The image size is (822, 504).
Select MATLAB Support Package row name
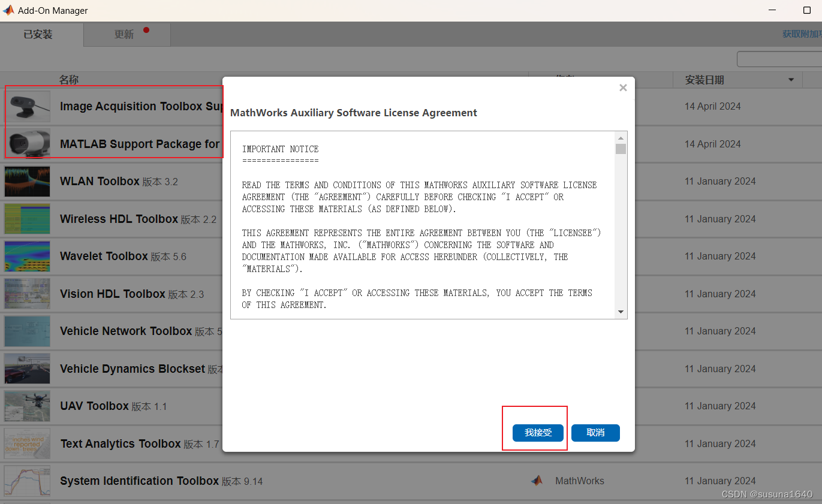[141, 144]
